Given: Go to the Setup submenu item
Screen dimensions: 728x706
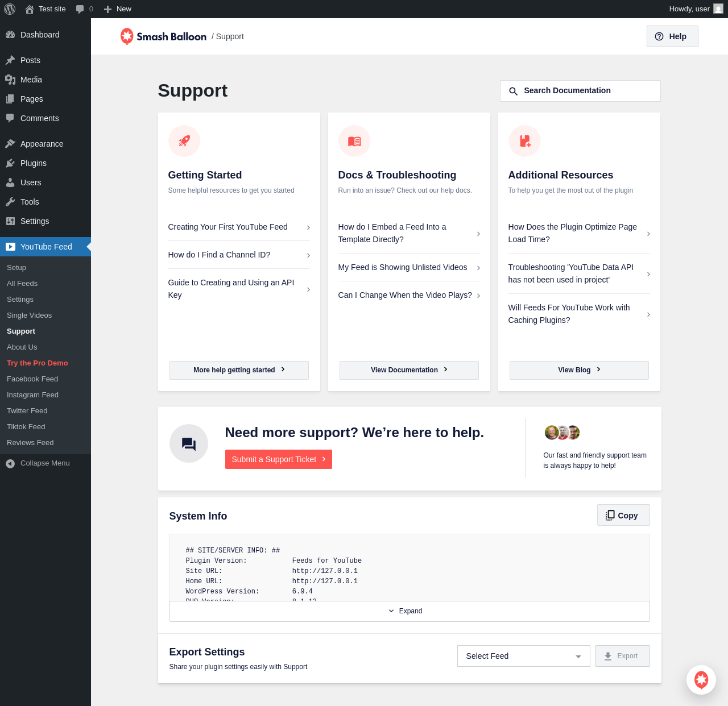Looking at the screenshot, I should pyautogui.click(x=16, y=268).
